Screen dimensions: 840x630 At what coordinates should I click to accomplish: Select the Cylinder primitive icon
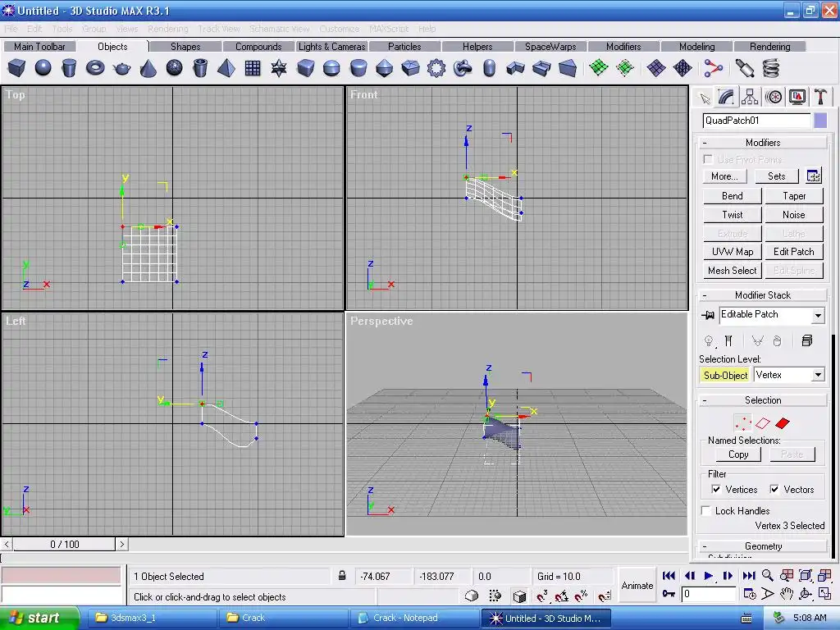[69, 69]
